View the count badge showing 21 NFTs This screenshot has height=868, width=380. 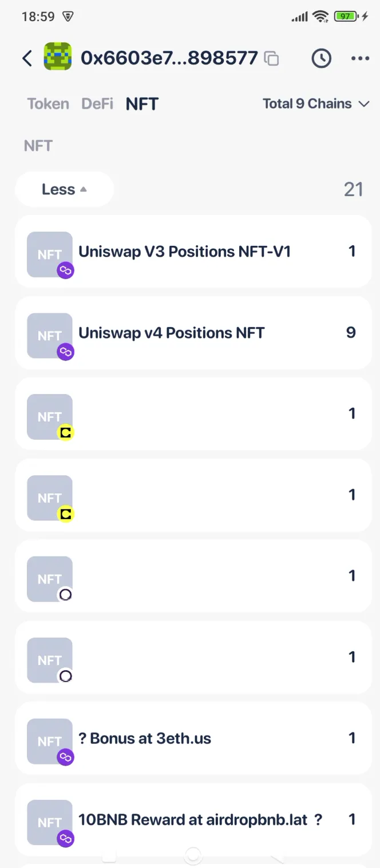(354, 189)
